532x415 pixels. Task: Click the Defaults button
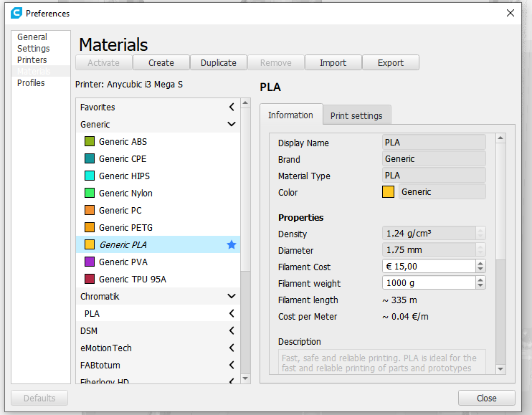point(39,398)
